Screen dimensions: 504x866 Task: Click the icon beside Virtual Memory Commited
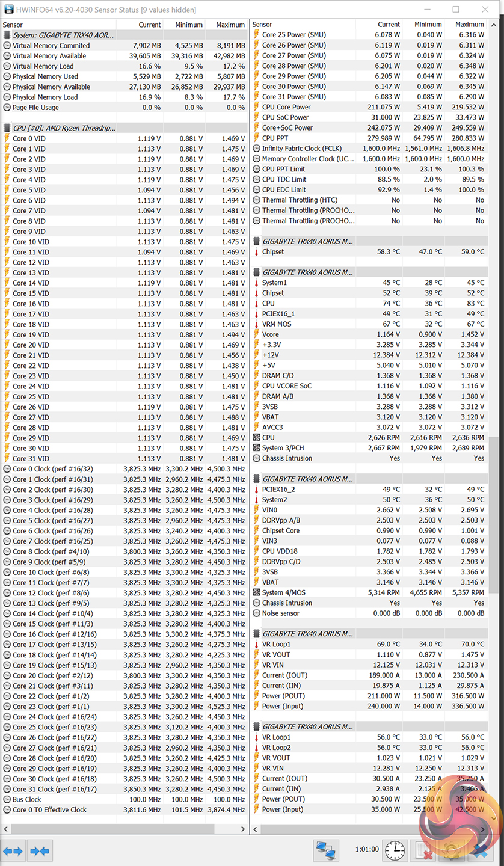pyautogui.click(x=7, y=45)
